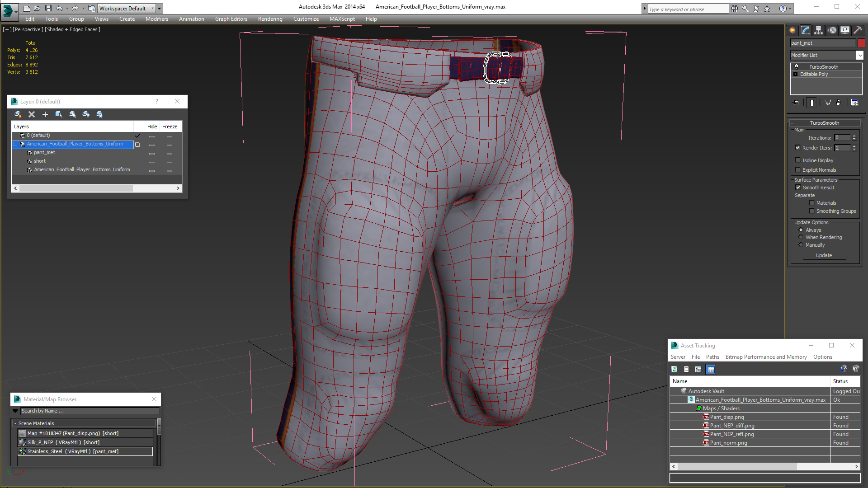Image resolution: width=868 pixels, height=488 pixels.
Task: Open the redo history dropdown arrow
Action: (x=83, y=8)
